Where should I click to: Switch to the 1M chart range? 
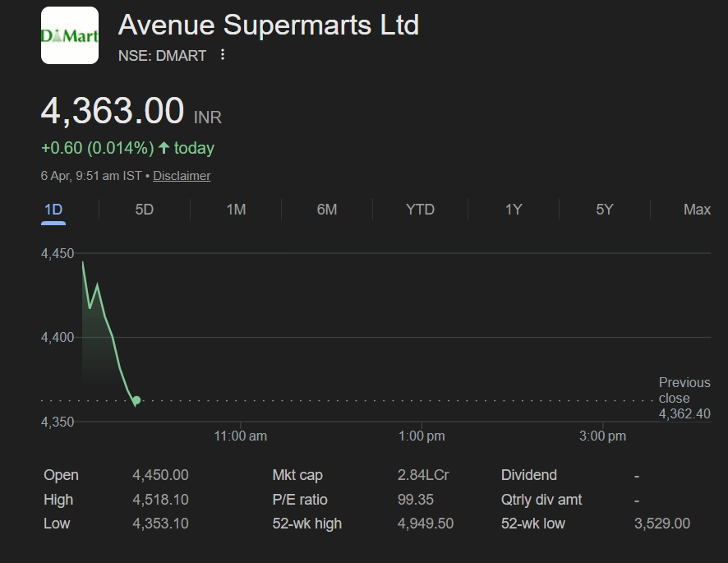point(236,210)
